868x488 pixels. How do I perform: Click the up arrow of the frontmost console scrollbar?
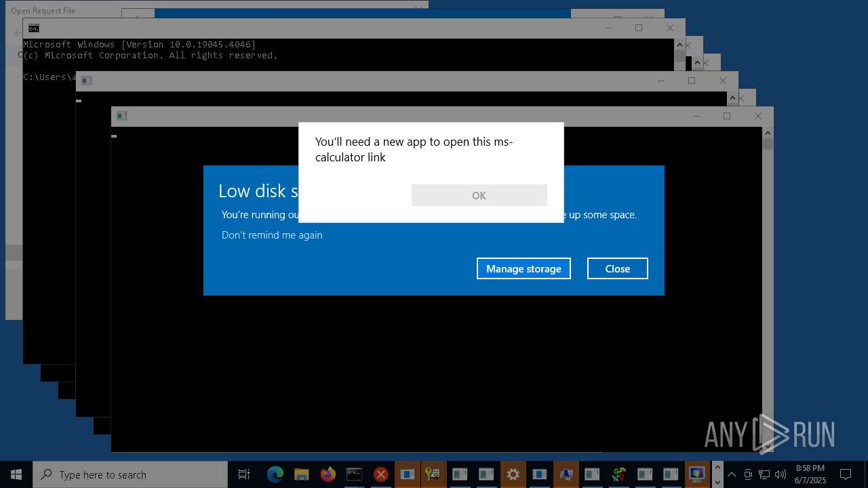768,133
